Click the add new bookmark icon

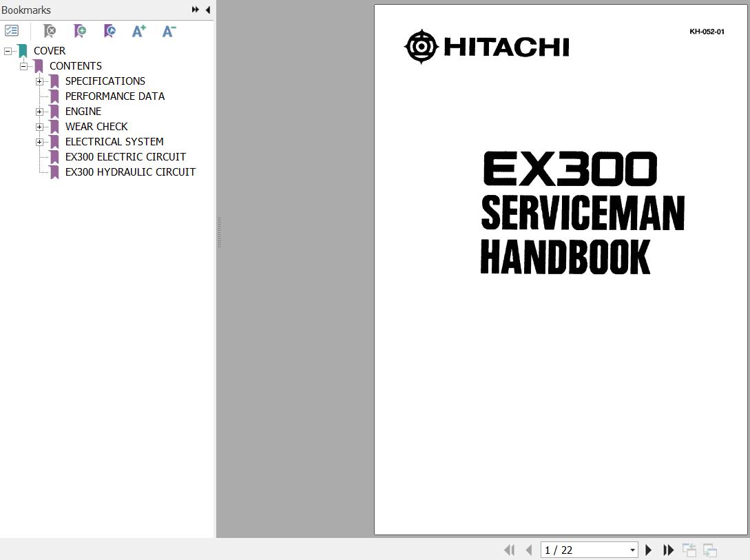point(80,31)
